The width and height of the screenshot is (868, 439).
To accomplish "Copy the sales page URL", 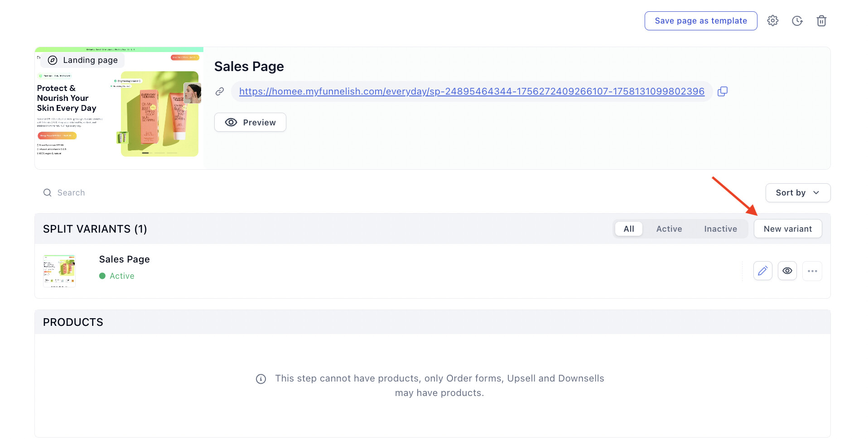I will 723,91.
